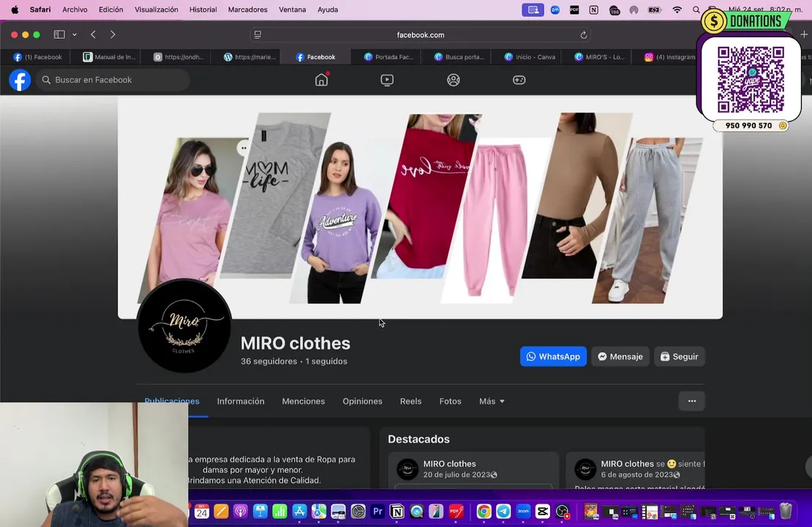Click the Zoom status icon in the menu bar
This screenshot has width=812, height=527.
click(x=555, y=10)
